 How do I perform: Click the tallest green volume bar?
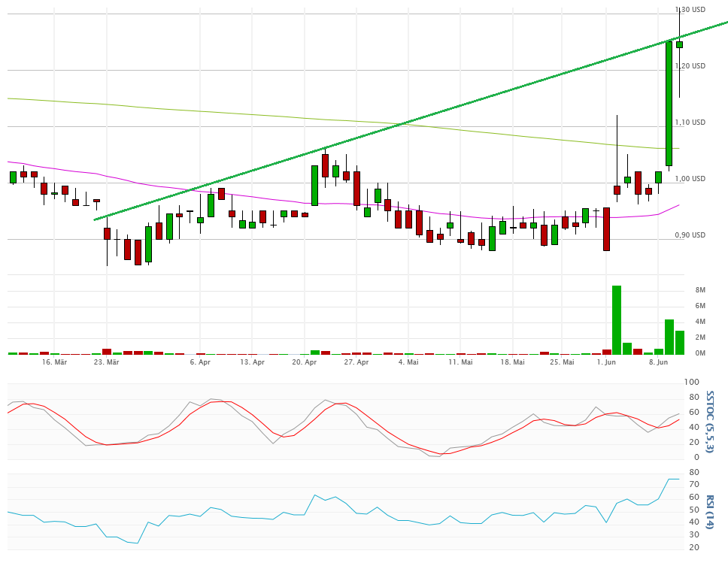click(x=617, y=319)
